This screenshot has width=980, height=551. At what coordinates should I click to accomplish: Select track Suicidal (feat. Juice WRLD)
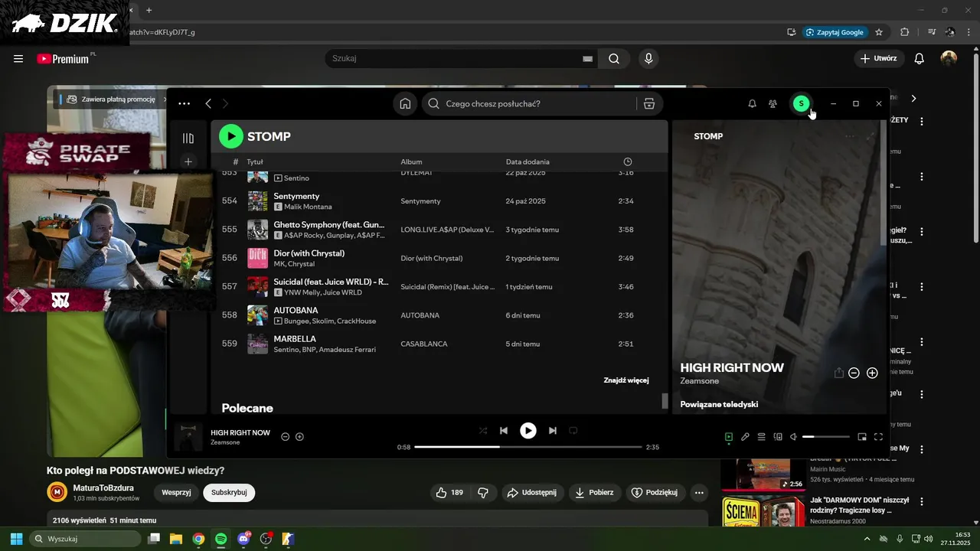pyautogui.click(x=439, y=287)
